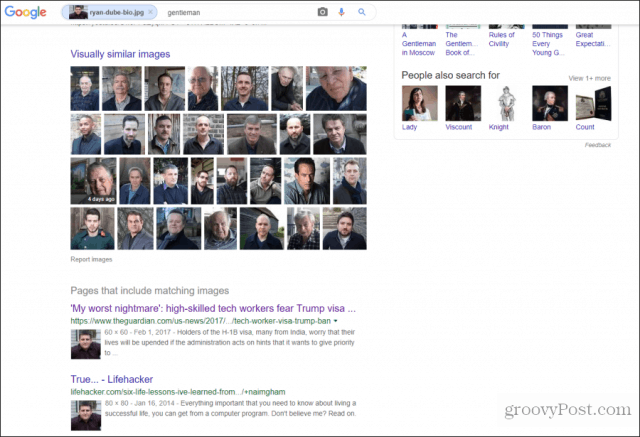This screenshot has height=437, width=640.
Task: Open the '4 days ago' similar image
Action: pos(93,181)
